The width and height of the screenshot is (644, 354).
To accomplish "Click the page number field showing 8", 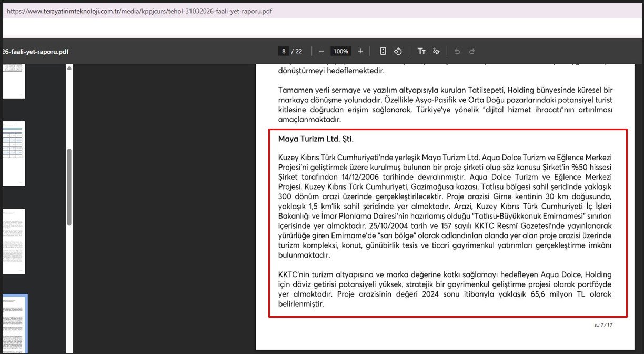I will click(284, 51).
